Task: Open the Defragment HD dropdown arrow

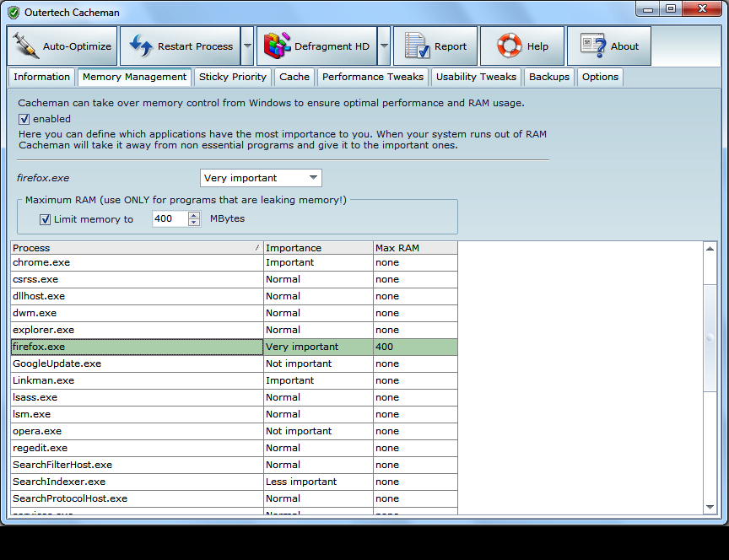Action: coord(384,46)
